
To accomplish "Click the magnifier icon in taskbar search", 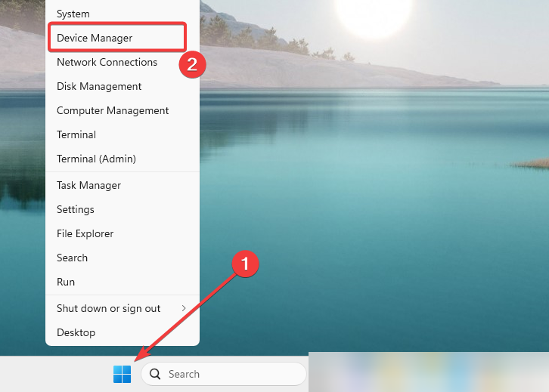I will (x=155, y=374).
